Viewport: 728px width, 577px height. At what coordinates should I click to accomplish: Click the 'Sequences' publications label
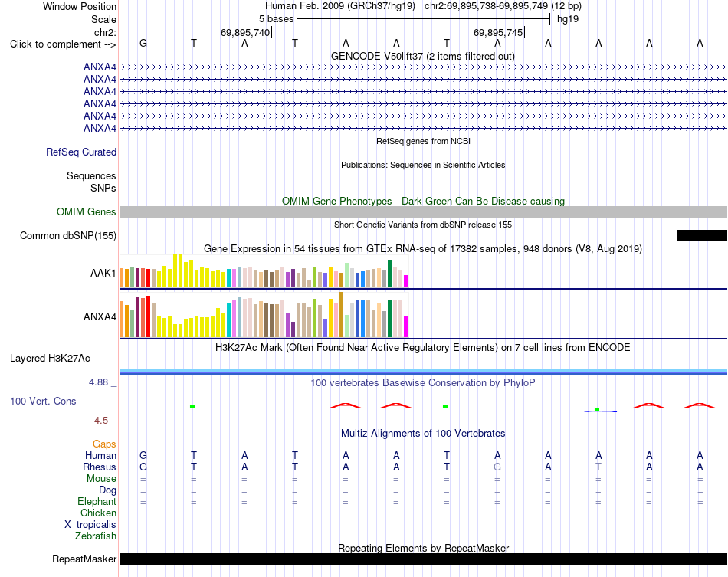coord(91,176)
